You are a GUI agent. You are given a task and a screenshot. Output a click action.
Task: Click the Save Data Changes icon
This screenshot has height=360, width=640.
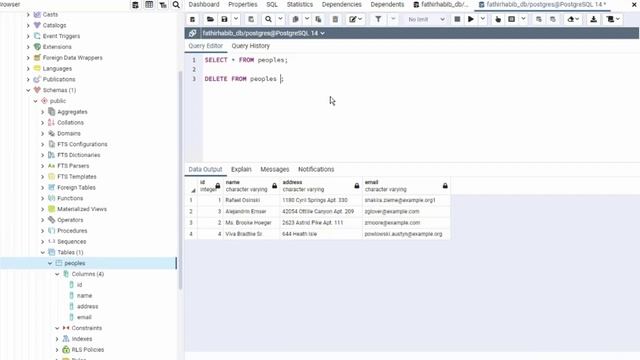(x=251, y=19)
